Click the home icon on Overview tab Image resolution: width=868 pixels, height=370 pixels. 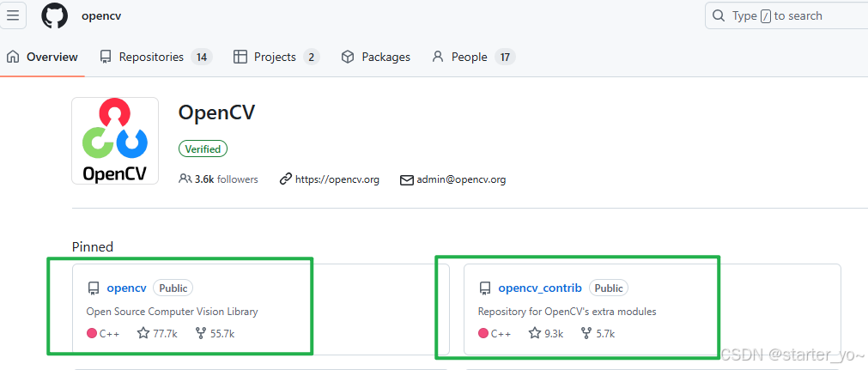(x=13, y=57)
